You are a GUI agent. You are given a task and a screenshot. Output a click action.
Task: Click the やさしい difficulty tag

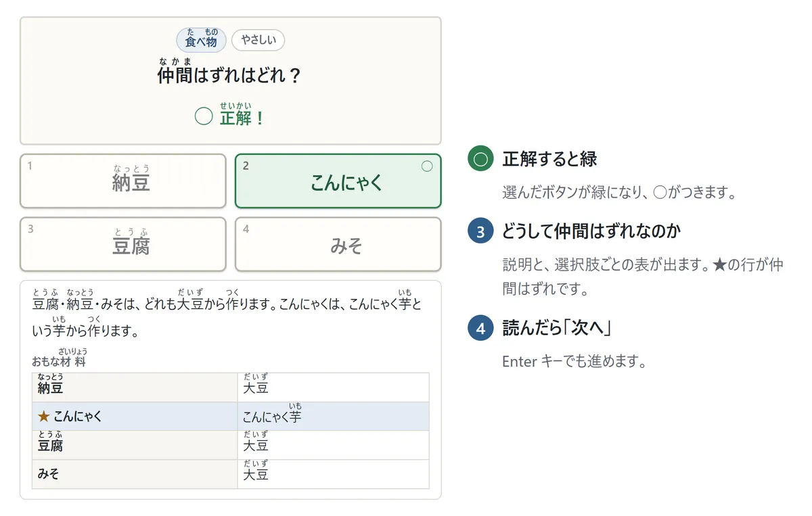258,40
